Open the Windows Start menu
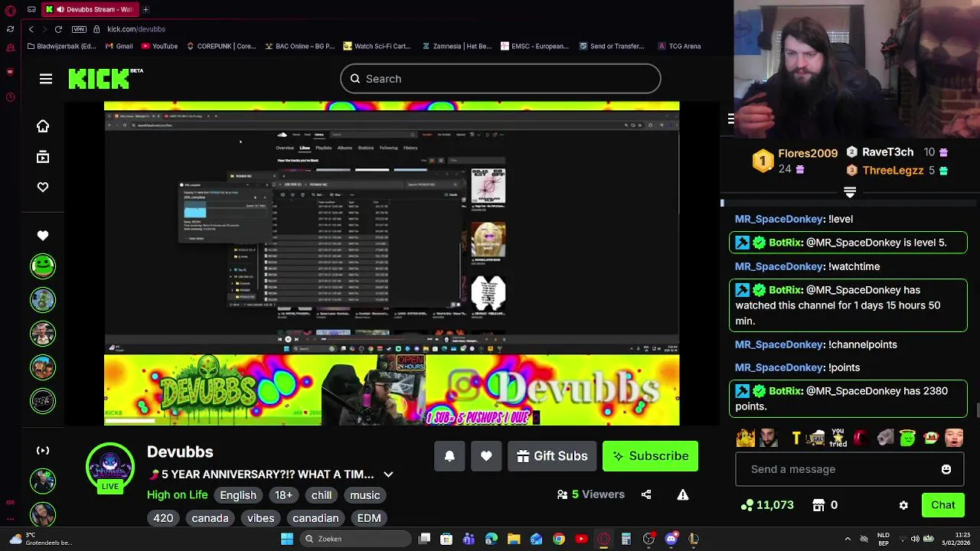The image size is (980, 551). click(x=287, y=539)
